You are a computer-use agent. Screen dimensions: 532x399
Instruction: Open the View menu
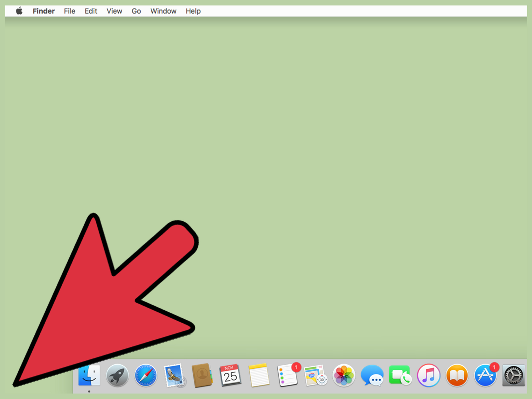click(x=114, y=11)
